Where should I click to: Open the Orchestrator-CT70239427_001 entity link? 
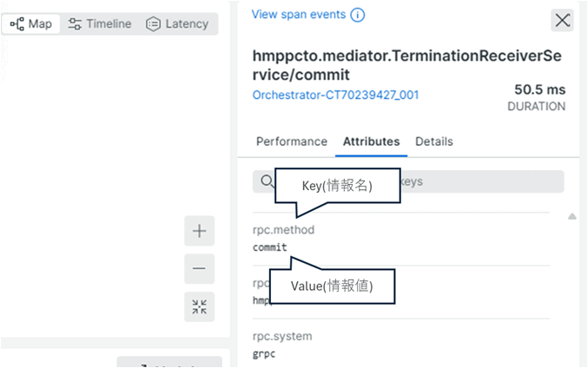tap(335, 95)
